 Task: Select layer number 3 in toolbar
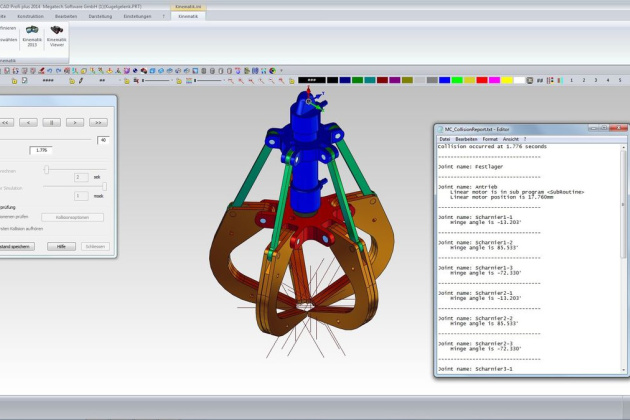click(597, 80)
